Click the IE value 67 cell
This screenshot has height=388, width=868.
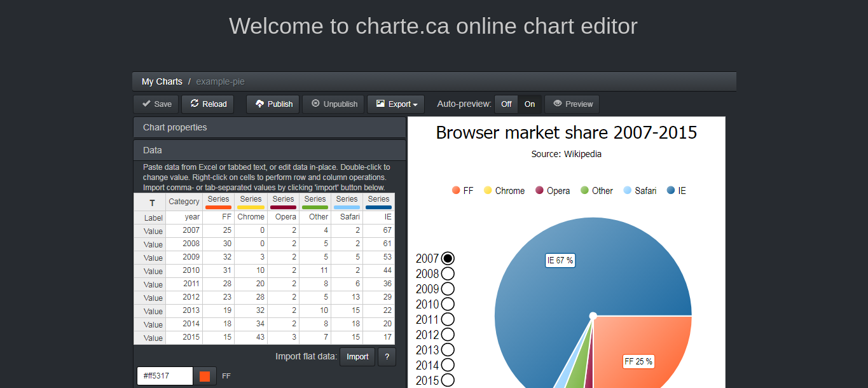coord(379,231)
